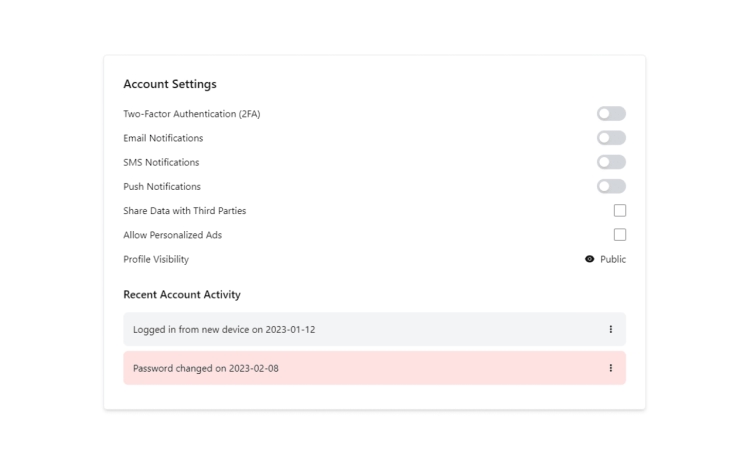Select the 'Password changed on 2023-02-08' row

pos(375,368)
